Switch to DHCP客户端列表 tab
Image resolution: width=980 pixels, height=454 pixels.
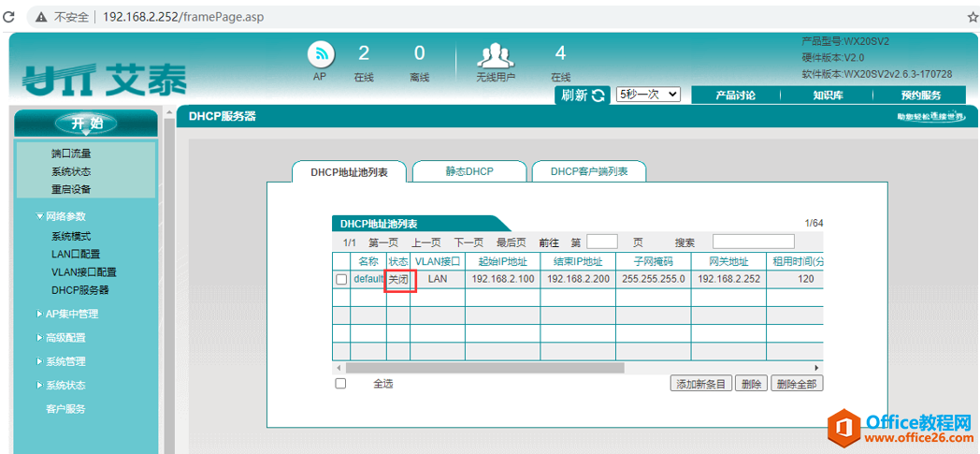pos(589,171)
